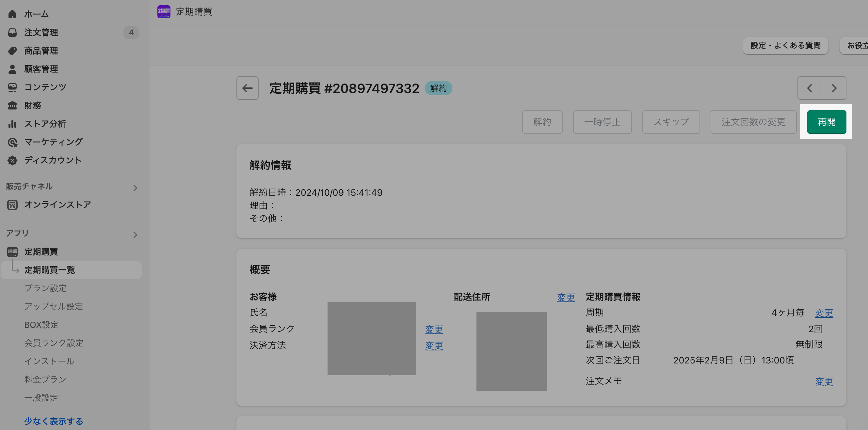Viewport: 868px width, 430px height.
Task: Click the オンラインストア storefront icon
Action: point(12,205)
